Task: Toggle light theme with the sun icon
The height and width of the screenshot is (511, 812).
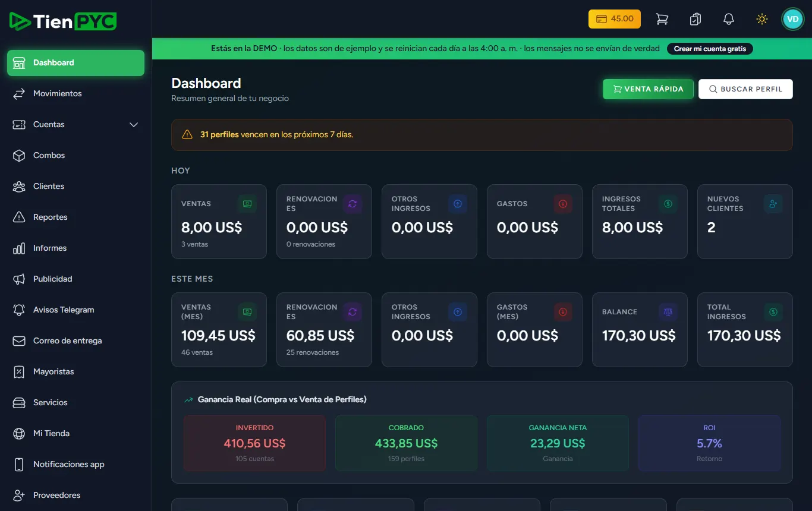Action: pyautogui.click(x=762, y=19)
